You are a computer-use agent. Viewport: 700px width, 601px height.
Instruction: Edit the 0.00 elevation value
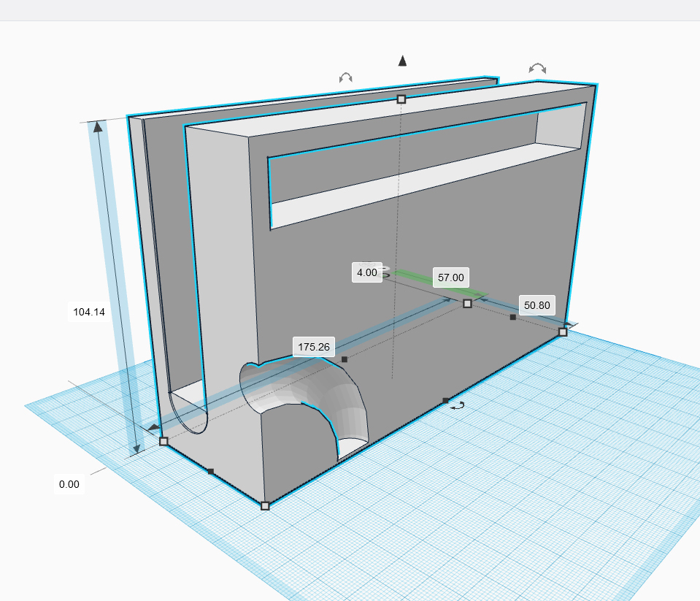coord(69,483)
